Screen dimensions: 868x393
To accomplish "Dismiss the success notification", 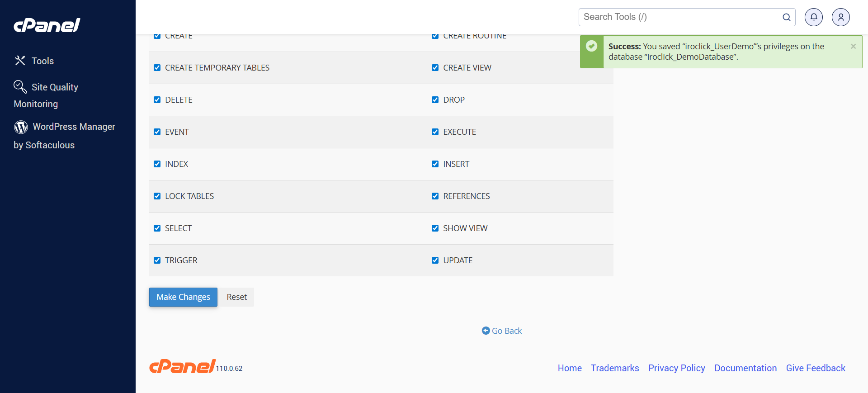I will (x=853, y=47).
